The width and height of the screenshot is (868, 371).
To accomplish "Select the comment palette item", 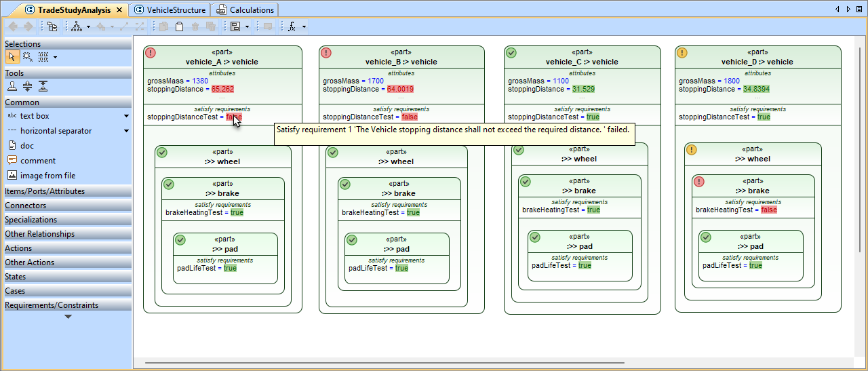I will [x=39, y=161].
